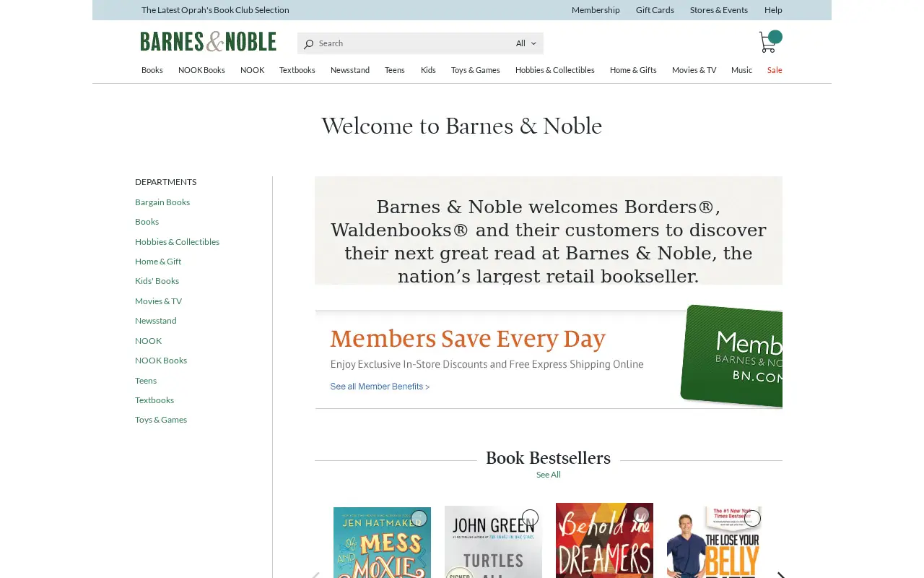Open Movies & TV in navigation bar

tap(694, 70)
